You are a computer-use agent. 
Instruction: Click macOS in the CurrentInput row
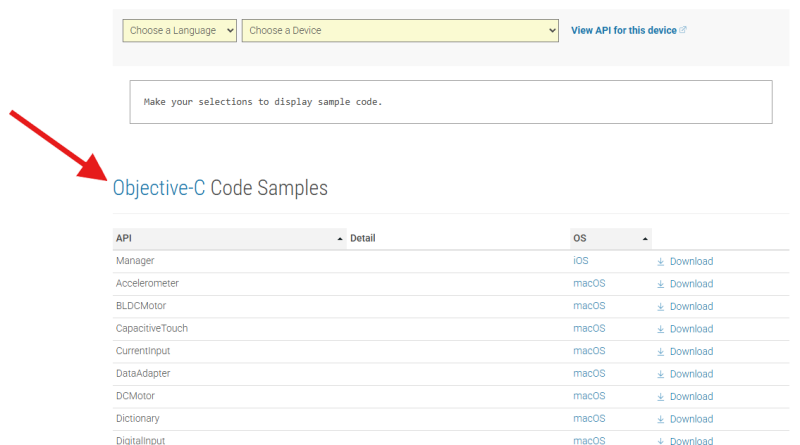tap(589, 351)
